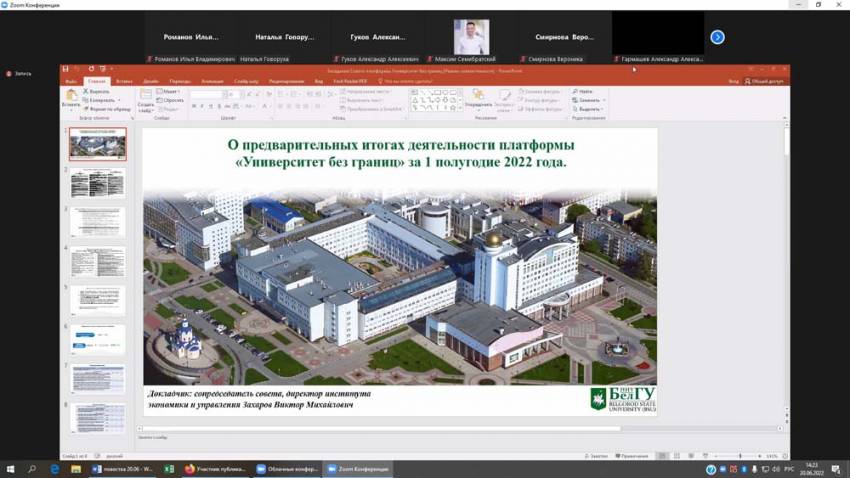Toggle the Заметки (Notes) pane
Screen dimensions: 850x478
point(596,456)
